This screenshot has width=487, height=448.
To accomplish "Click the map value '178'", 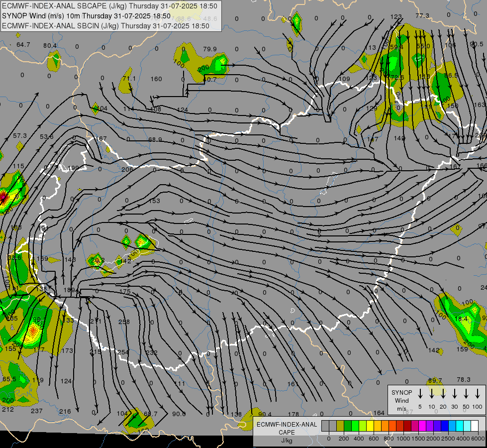I will click(293, 414).
